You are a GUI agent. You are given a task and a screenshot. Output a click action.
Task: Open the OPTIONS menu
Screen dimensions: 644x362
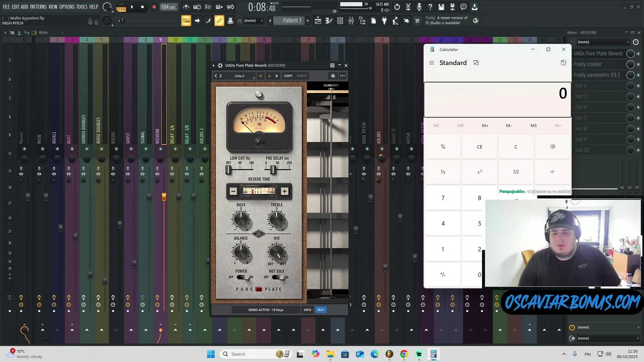[x=67, y=7]
